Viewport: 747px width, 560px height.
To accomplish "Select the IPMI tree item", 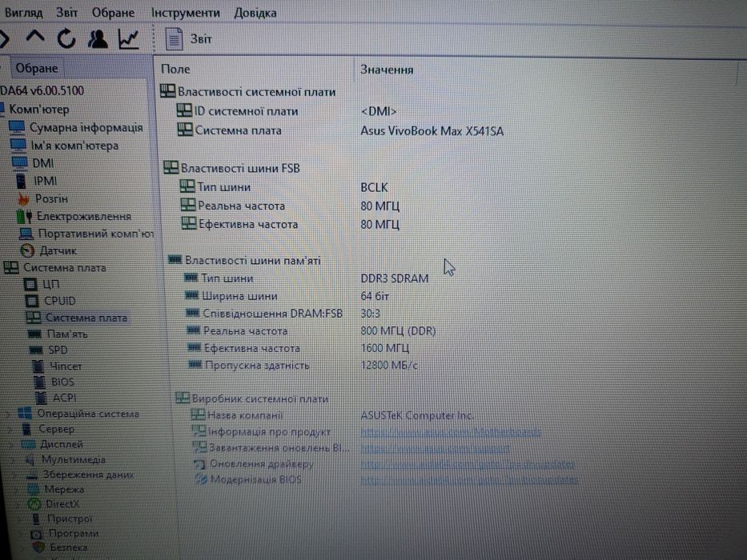I will coord(46,181).
